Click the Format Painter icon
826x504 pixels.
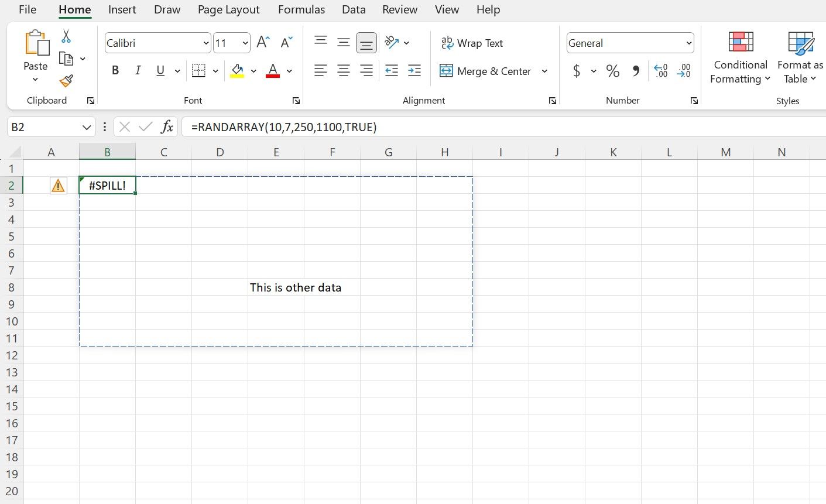pos(66,81)
